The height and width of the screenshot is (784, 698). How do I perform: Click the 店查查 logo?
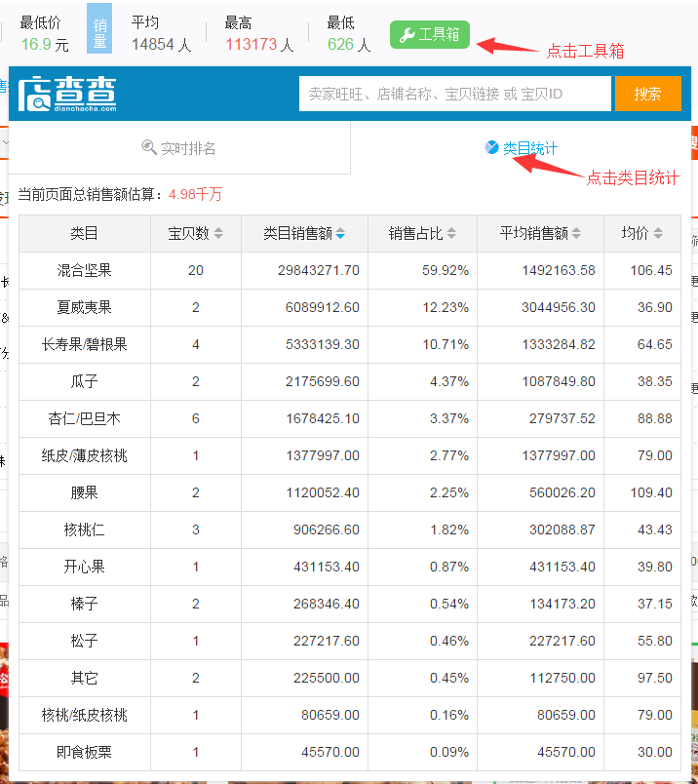67,94
